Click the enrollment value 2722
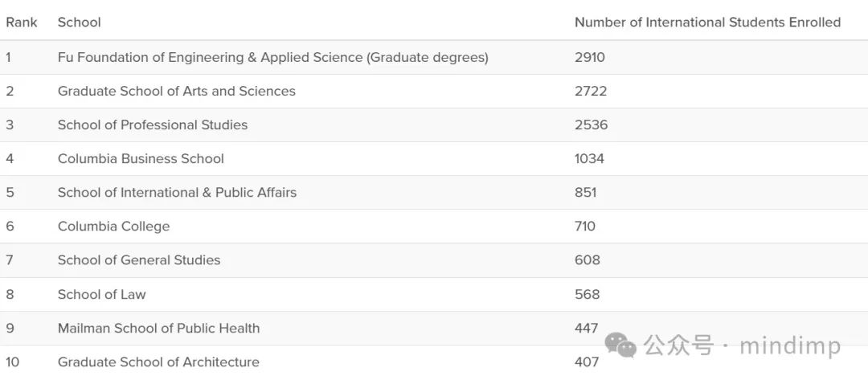 [x=591, y=91]
